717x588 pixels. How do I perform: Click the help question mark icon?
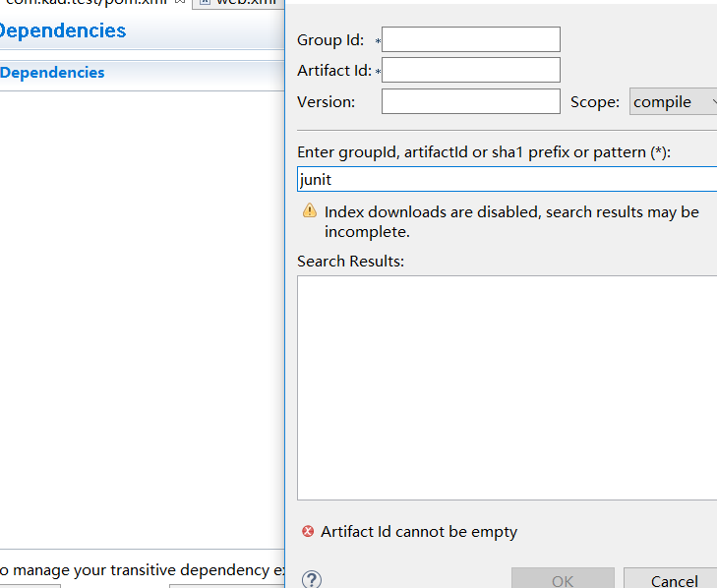point(312,579)
